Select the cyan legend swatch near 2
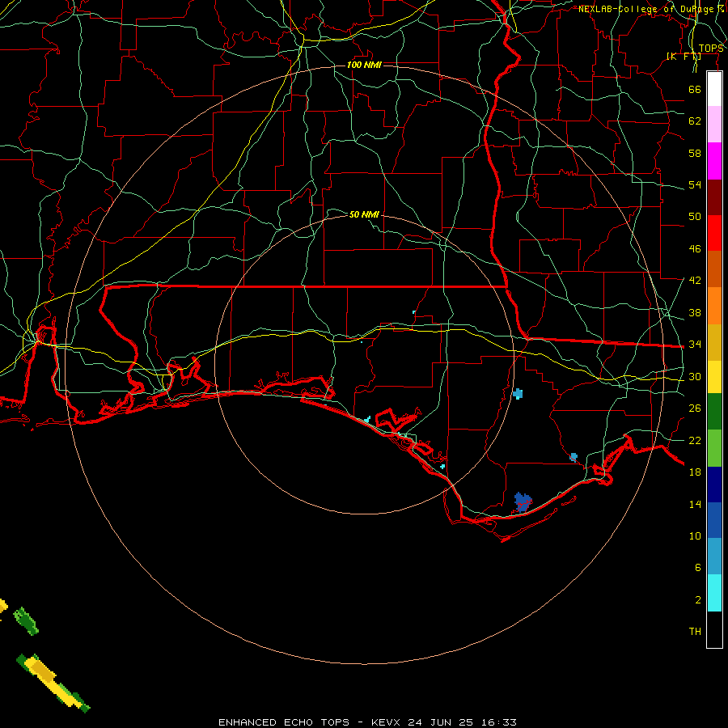 pyautogui.click(x=714, y=592)
